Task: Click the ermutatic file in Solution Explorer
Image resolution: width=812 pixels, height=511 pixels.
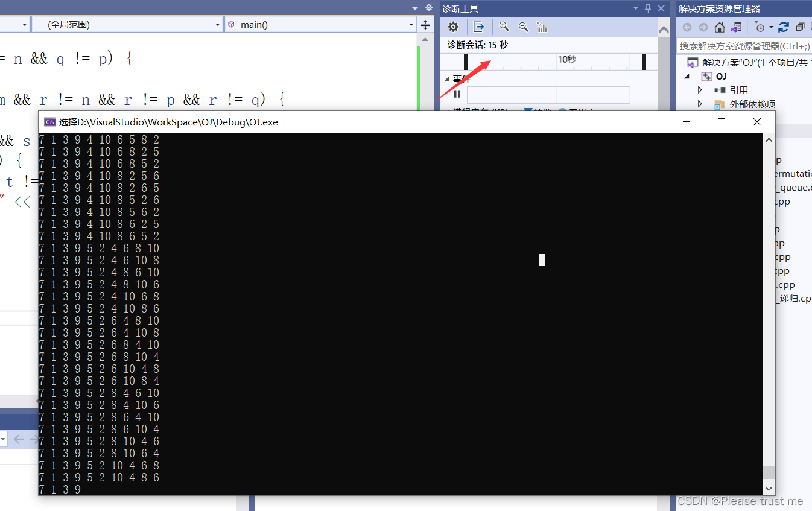Action: (x=794, y=173)
